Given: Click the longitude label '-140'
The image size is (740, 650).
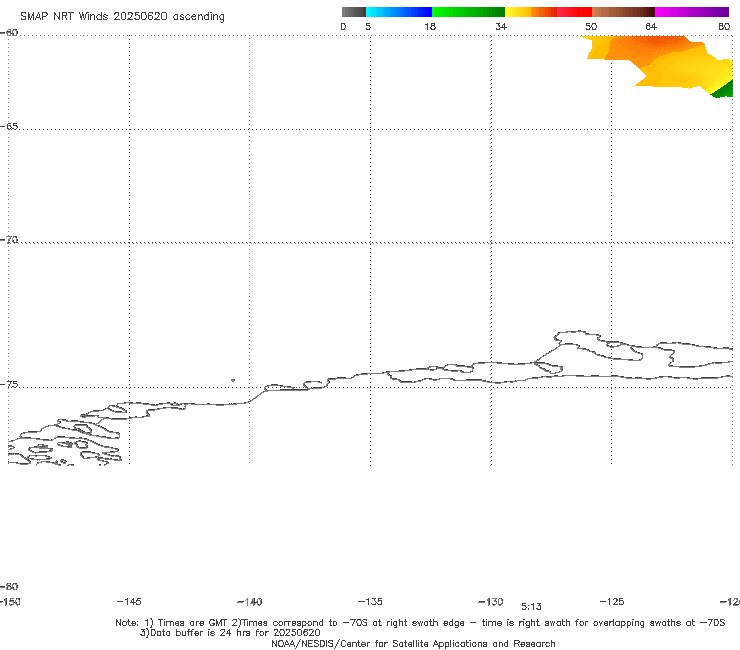Looking at the screenshot, I should tap(250, 602).
